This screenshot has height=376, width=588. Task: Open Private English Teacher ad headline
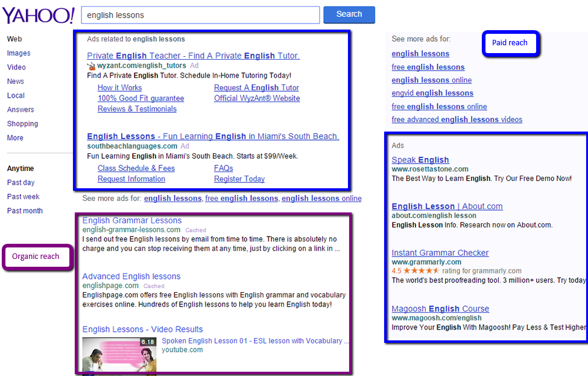click(193, 56)
